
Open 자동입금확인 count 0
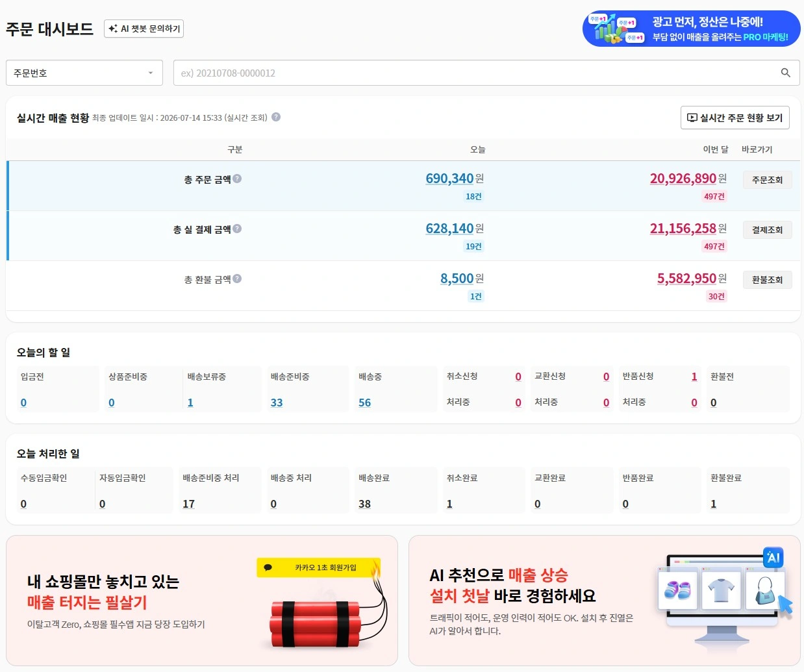102,504
